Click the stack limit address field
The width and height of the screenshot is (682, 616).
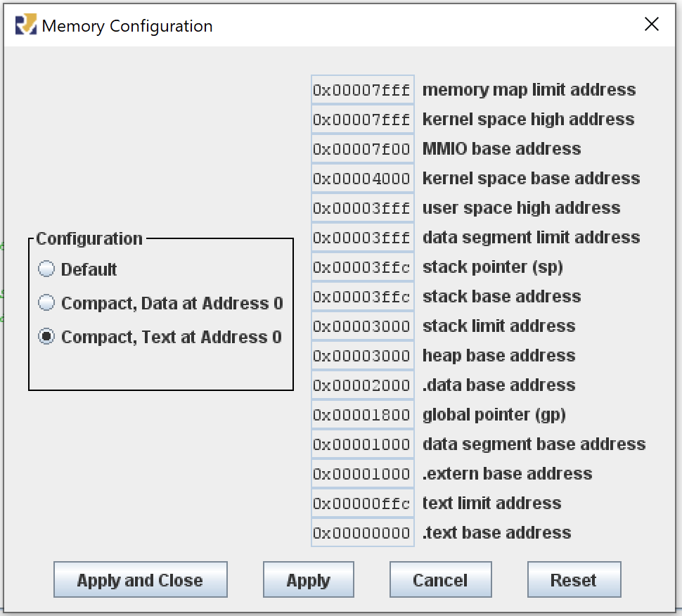[x=362, y=326]
